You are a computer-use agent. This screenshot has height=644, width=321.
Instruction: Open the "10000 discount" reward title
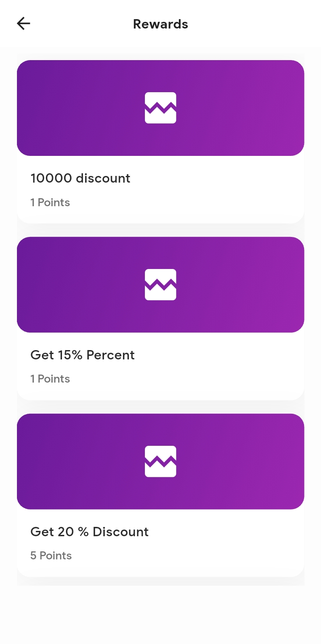click(x=80, y=178)
